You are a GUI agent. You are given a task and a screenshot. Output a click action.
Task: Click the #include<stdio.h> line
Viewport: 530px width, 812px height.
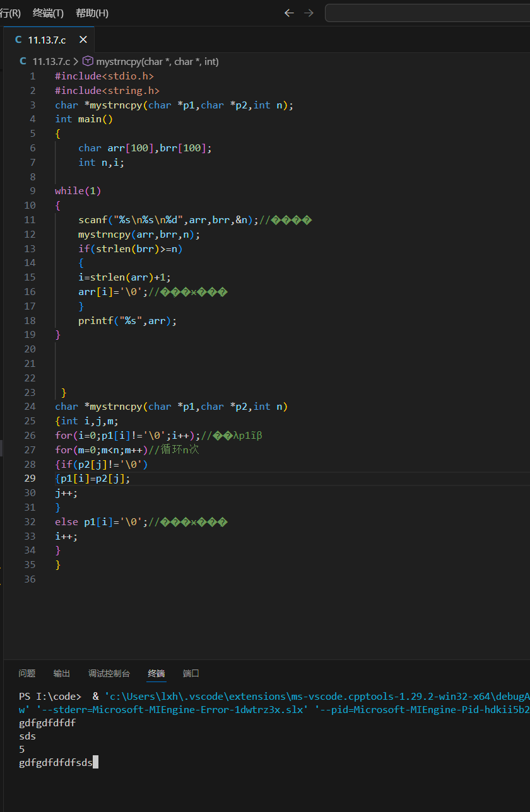click(104, 76)
